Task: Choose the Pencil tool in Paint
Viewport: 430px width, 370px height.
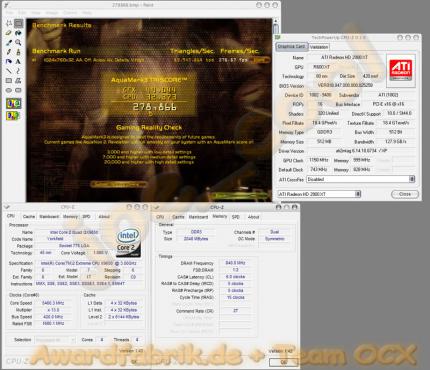Action: click(x=9, y=52)
